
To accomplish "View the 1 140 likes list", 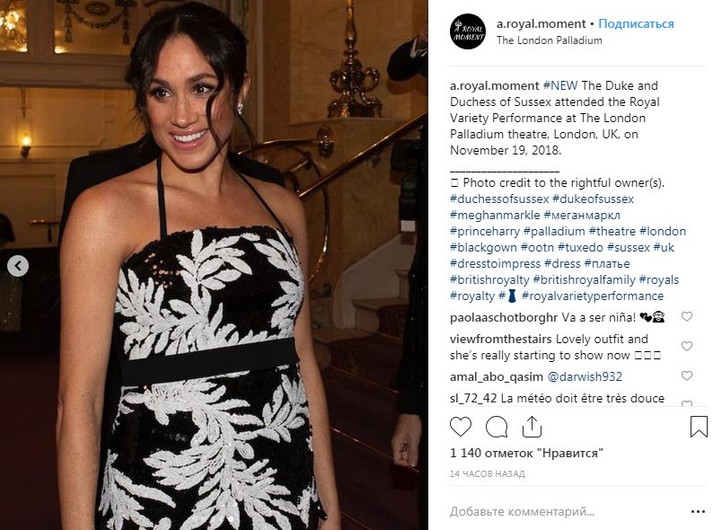I will tap(527, 453).
